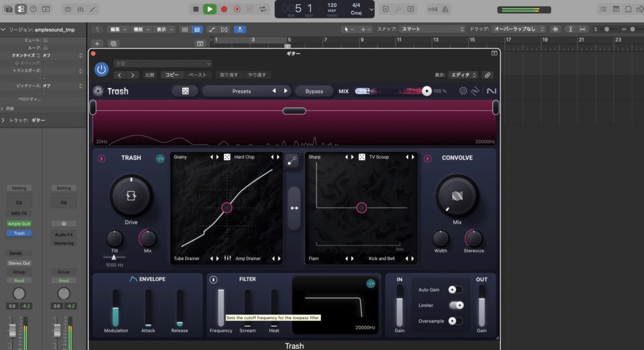Click the sliders icon beside Amp Drainer
This screenshot has height=350, width=644.
pyautogui.click(x=228, y=258)
